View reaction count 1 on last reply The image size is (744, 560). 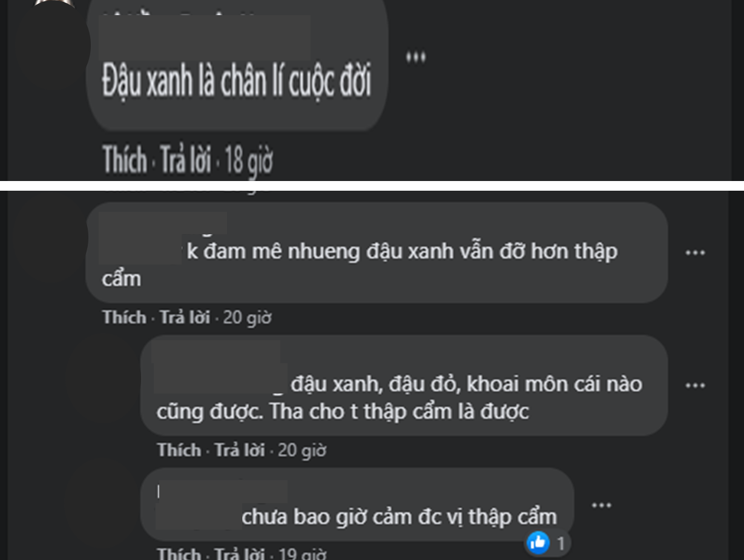point(561,544)
